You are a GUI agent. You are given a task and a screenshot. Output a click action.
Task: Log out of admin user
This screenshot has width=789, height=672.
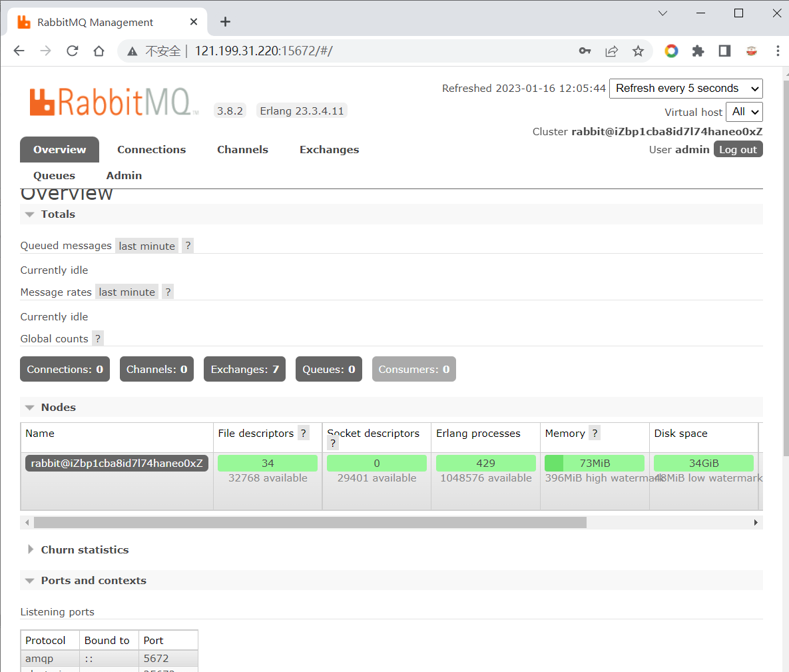738,149
